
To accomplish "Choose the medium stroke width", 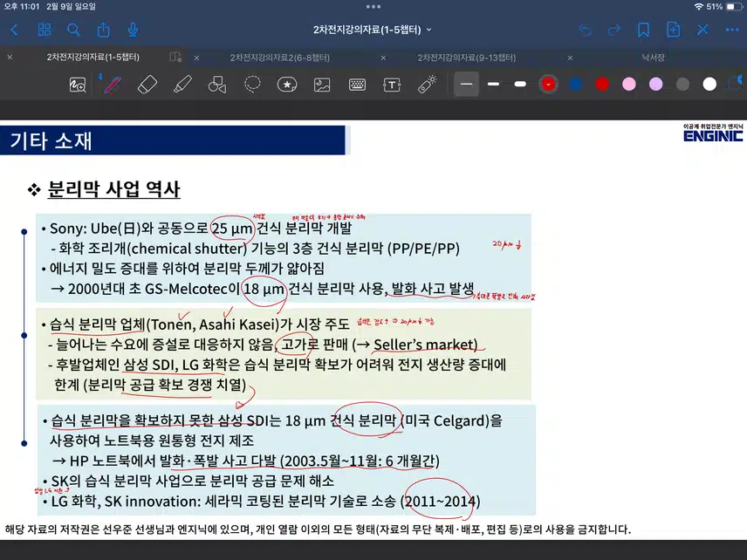I will click(494, 85).
